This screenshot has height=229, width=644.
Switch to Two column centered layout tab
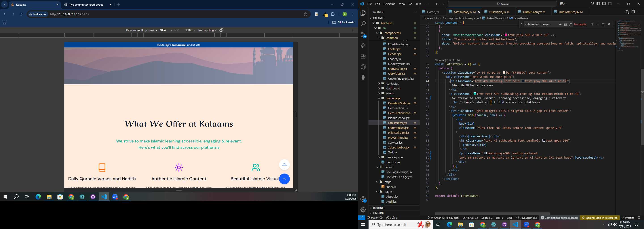(86, 4)
